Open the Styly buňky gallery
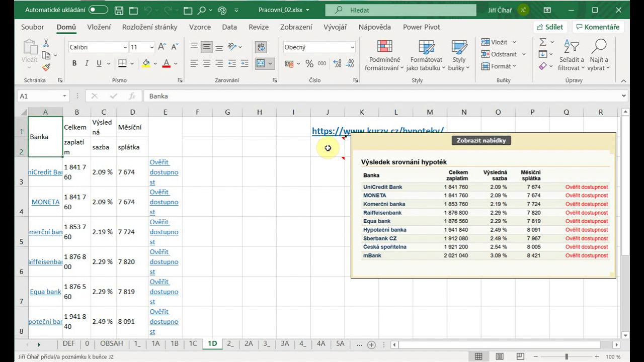Viewport: 644px width, 362px height. [x=458, y=56]
